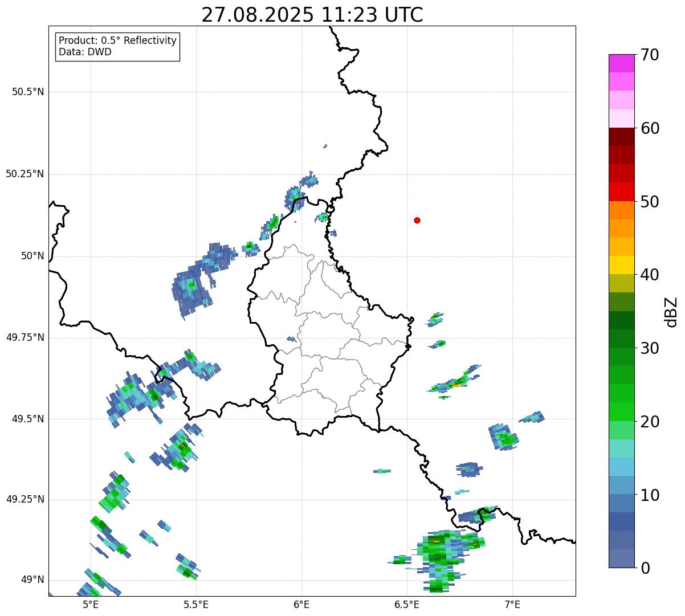Click the 49.5°N latitude label
Screen dimensions: 685x616
28,419
